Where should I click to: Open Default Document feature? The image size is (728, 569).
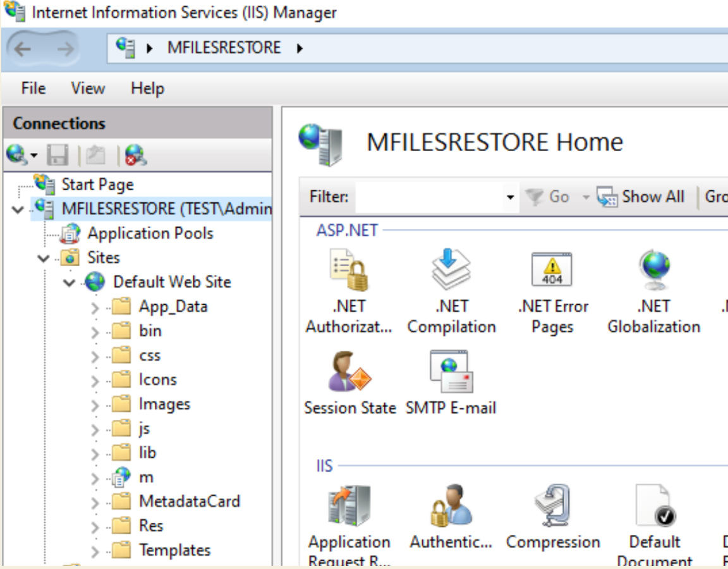[655, 526]
